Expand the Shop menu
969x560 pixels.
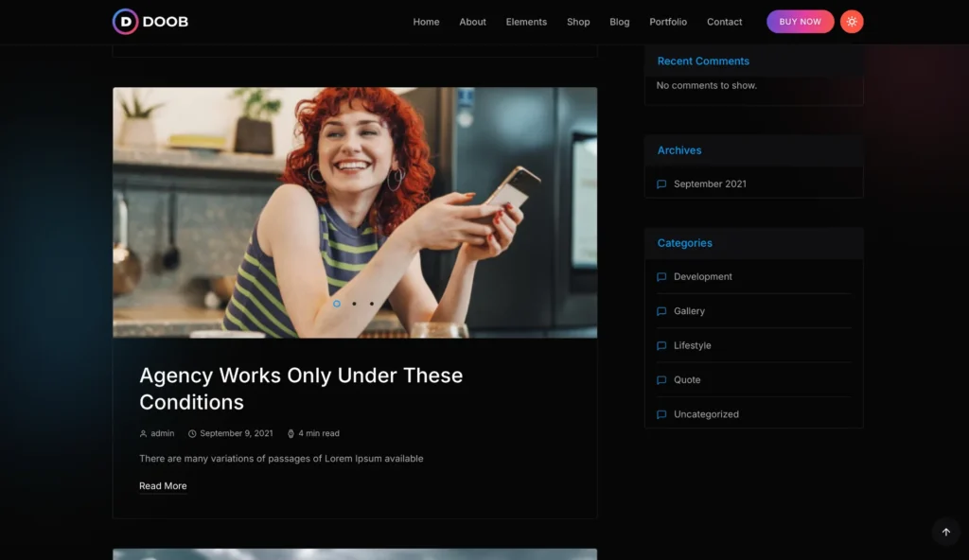[578, 22]
